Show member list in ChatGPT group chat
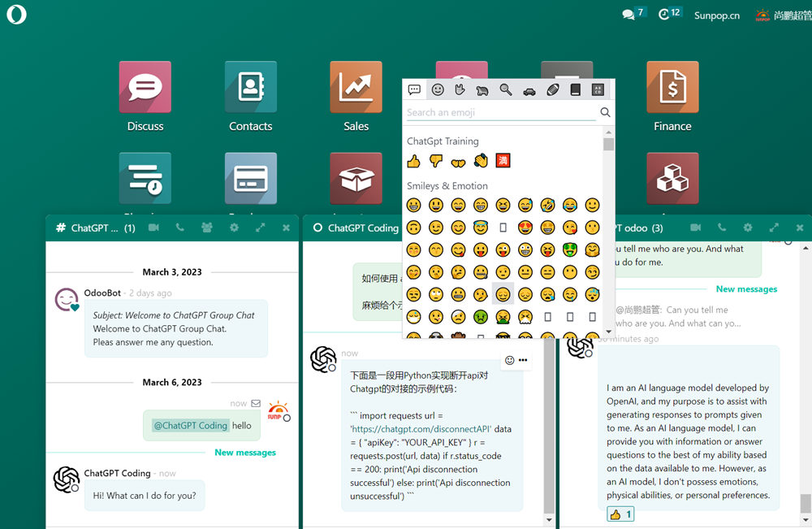Viewport: 812px width, 529px height. coord(206,228)
